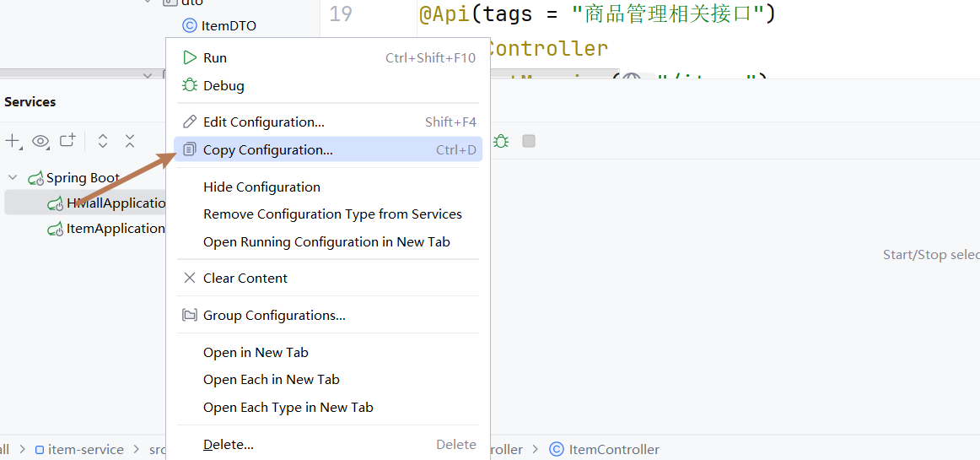Select Group Configurations... menu entry
The width and height of the screenshot is (980, 460).
[274, 316]
